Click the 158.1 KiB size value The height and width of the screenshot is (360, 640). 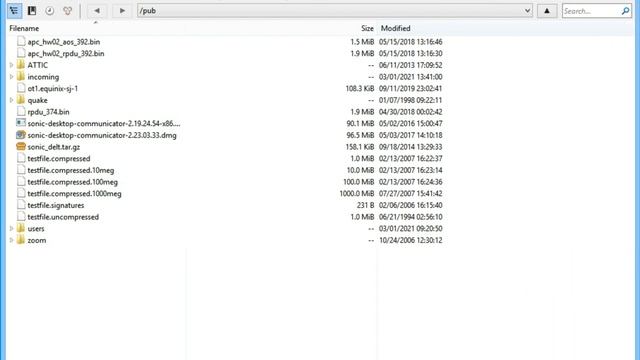(x=360, y=147)
